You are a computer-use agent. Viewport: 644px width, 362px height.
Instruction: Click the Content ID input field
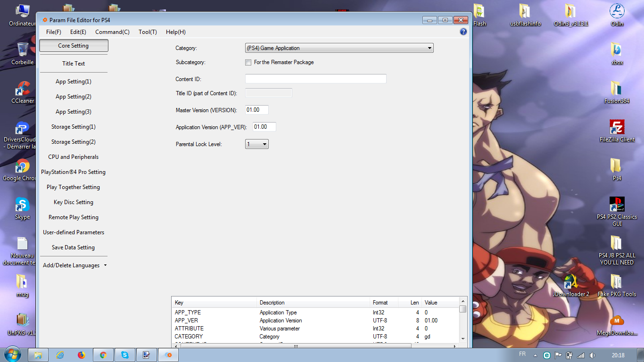[315, 79]
